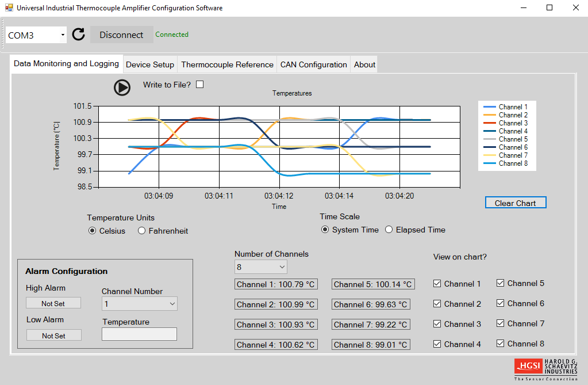Viewport: 588px width, 385px height.
Task: Uncheck Channel 5 view on chart
Action: click(500, 283)
